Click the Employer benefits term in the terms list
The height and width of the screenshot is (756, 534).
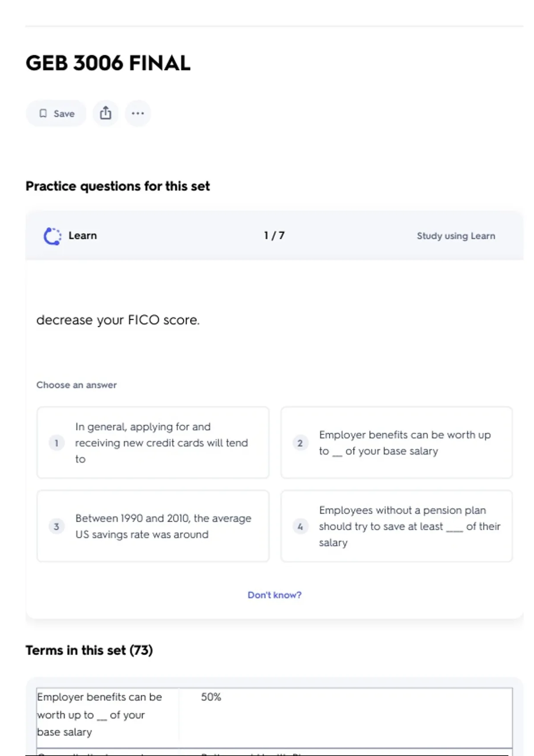point(99,714)
